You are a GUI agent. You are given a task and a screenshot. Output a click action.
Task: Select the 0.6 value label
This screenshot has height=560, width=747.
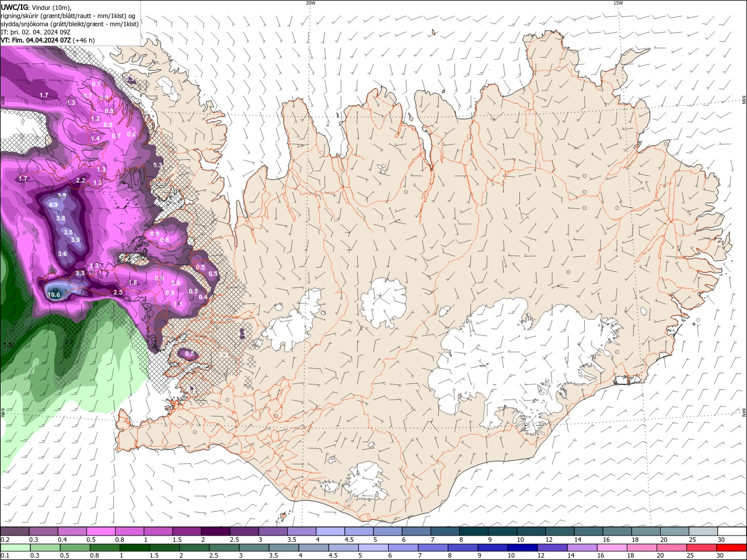[131, 134]
